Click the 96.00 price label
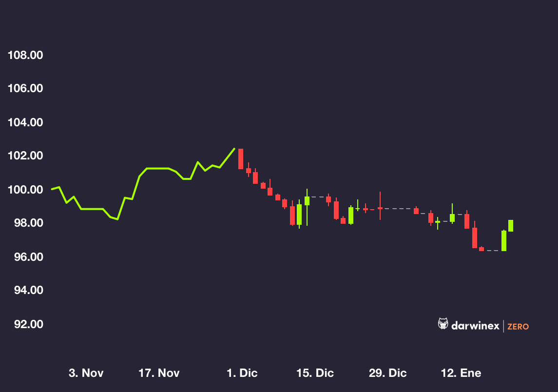 pos(25,257)
